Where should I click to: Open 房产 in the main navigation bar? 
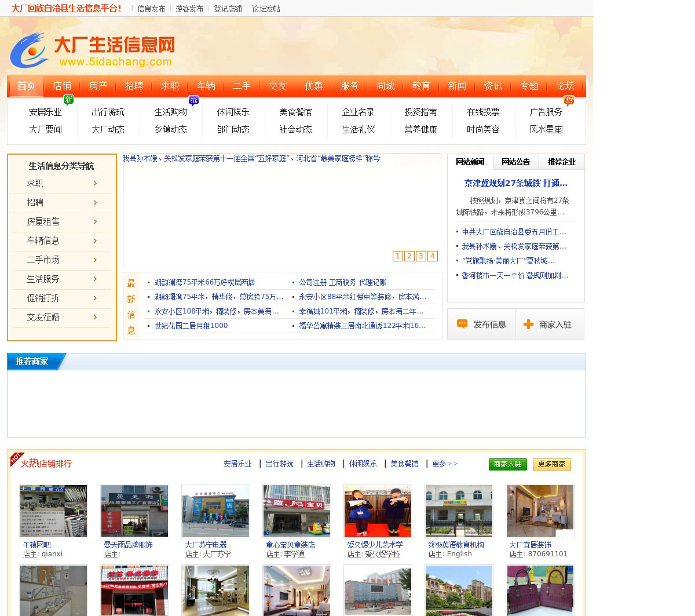(x=98, y=86)
